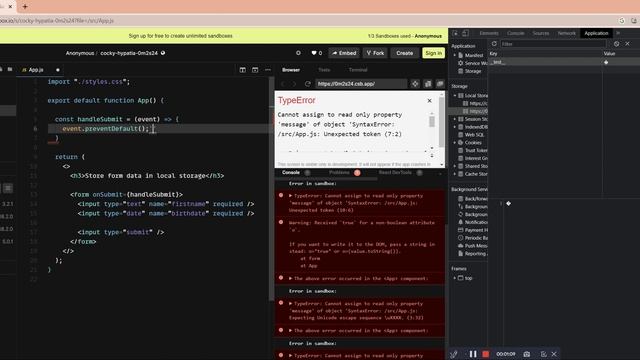The height and width of the screenshot is (360, 640).
Task: Expand IndexedDB tree
Action: pos(455,127)
